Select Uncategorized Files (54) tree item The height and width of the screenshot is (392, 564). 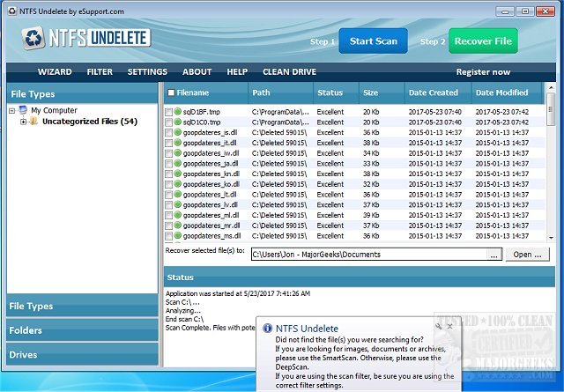point(90,122)
